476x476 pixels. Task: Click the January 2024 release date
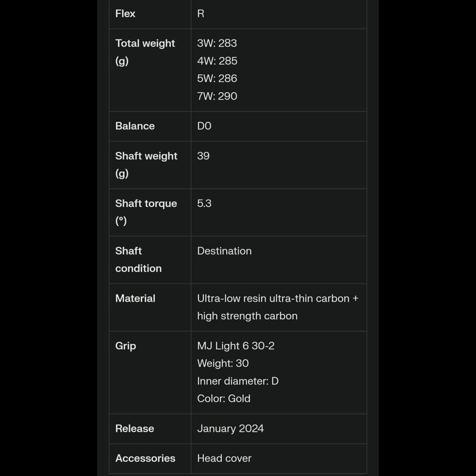230,428
